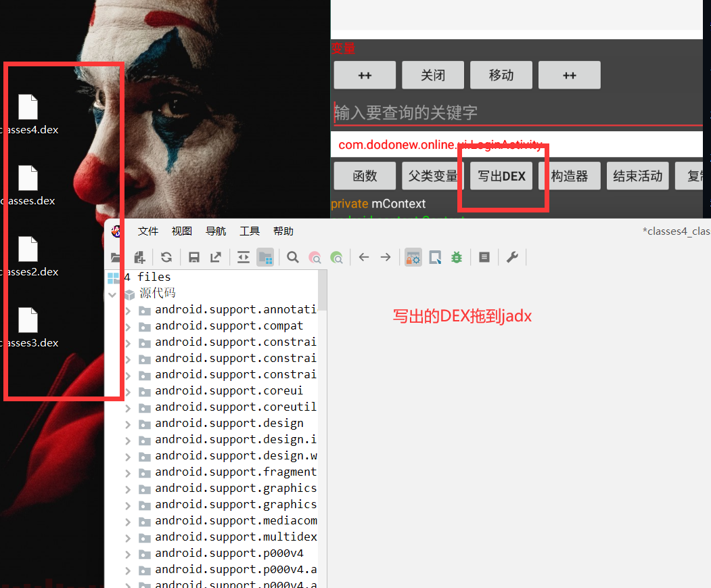Click the Quark engine analysis icon
Image resolution: width=711 pixels, height=588 pixels.
click(x=435, y=257)
